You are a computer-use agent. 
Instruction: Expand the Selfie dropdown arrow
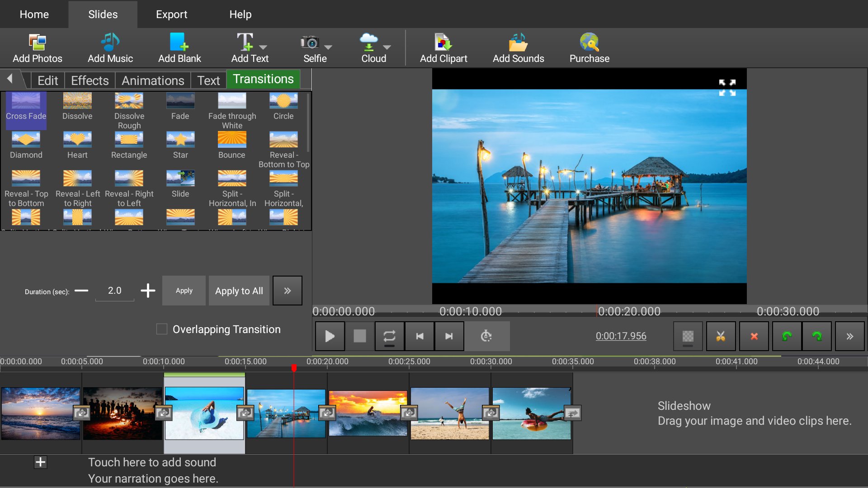point(329,47)
